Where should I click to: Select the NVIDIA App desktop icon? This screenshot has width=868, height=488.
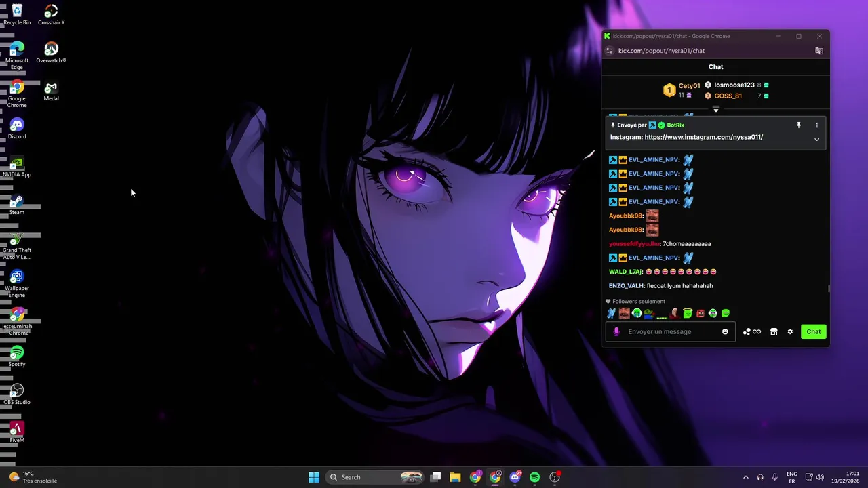click(17, 166)
